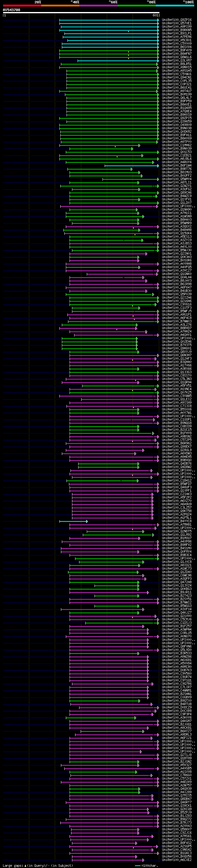Click the orange ~40% identity legend segment
197x868 pixels.
click(60, 6)
